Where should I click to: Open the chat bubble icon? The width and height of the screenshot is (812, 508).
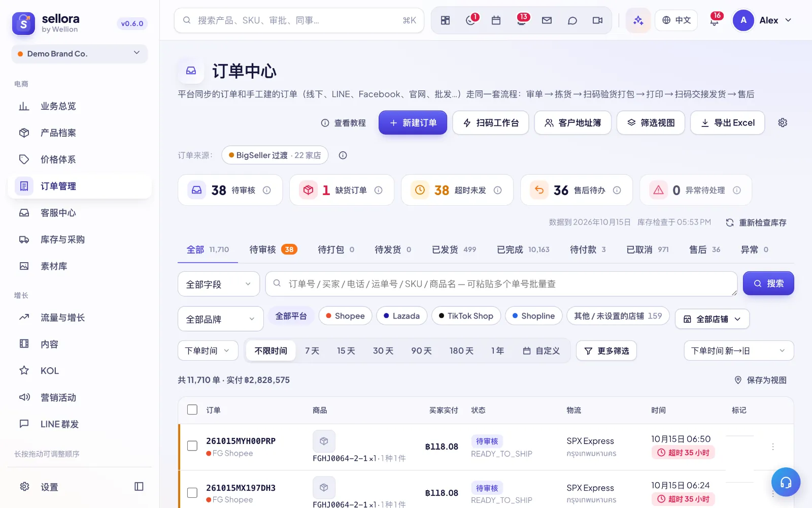coord(572,20)
